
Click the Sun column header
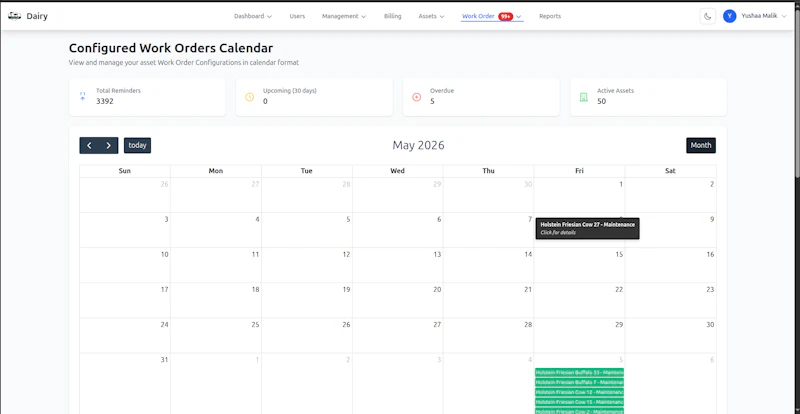coord(124,171)
